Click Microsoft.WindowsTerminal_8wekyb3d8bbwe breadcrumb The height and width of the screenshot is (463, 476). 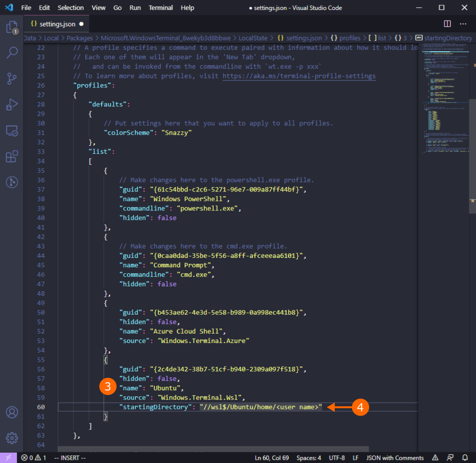coord(166,38)
